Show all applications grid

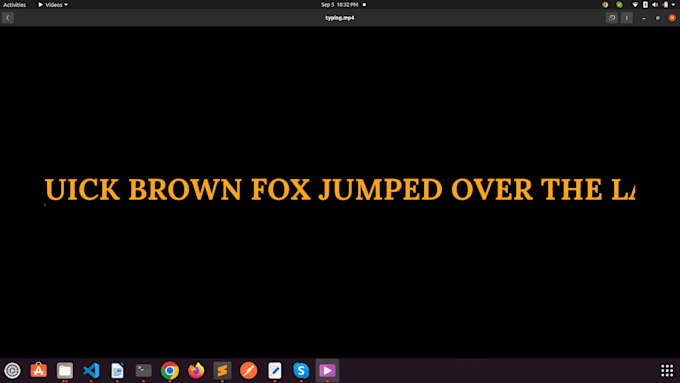667,370
